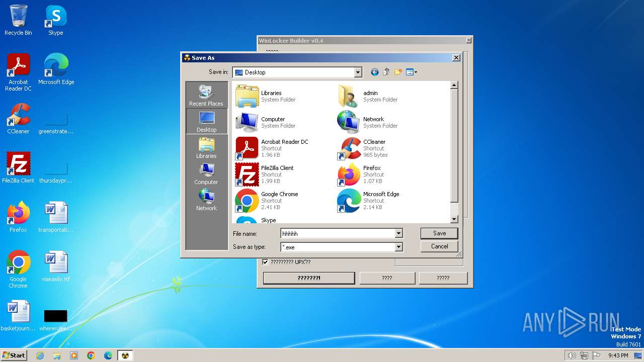
Task: Select the basketjourn... document on desktop
Action: coord(18,316)
